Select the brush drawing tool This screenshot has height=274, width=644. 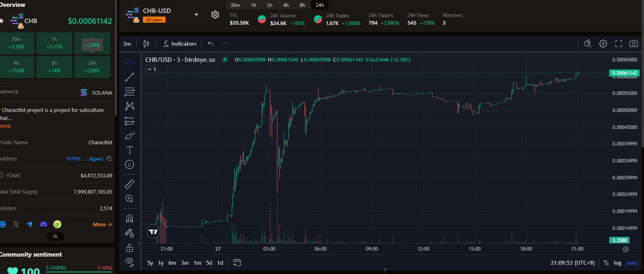(129, 135)
